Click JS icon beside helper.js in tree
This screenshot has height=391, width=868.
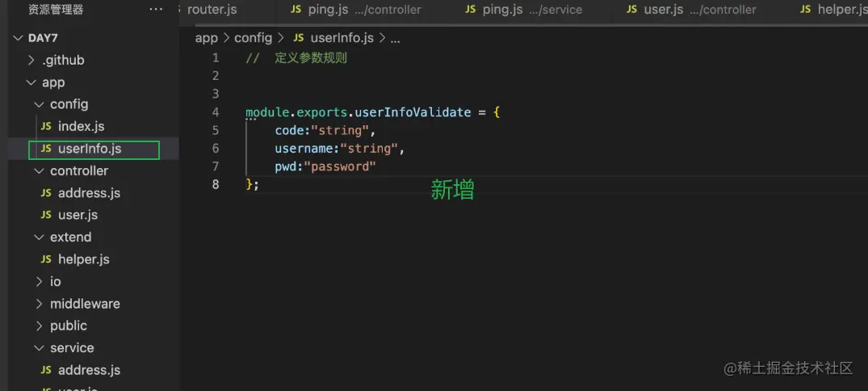[x=47, y=259]
